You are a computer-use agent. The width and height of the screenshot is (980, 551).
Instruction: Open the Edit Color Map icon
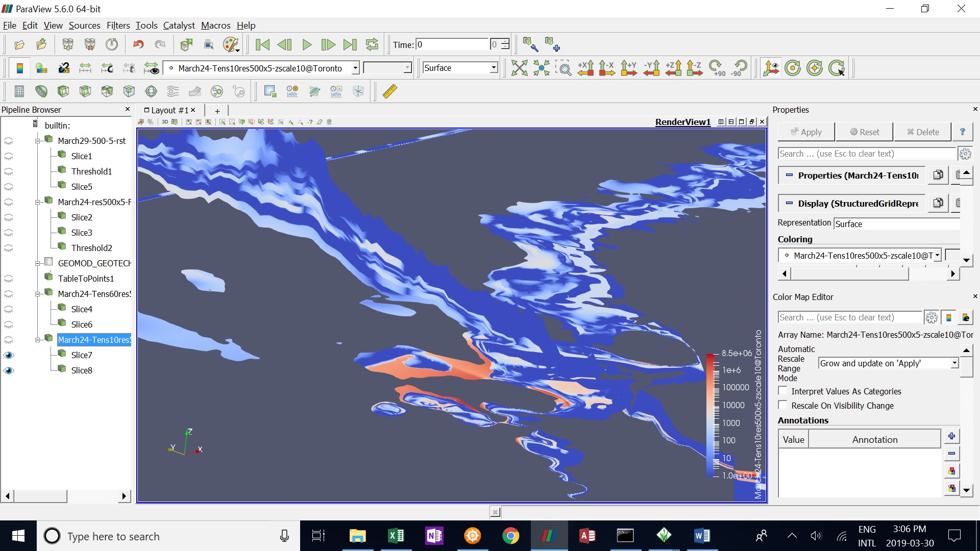pyautogui.click(x=41, y=68)
